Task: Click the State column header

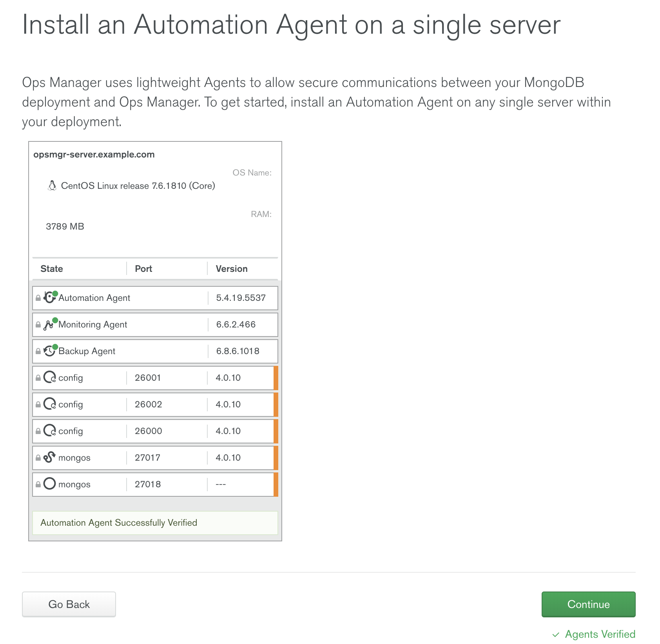Action: point(52,269)
